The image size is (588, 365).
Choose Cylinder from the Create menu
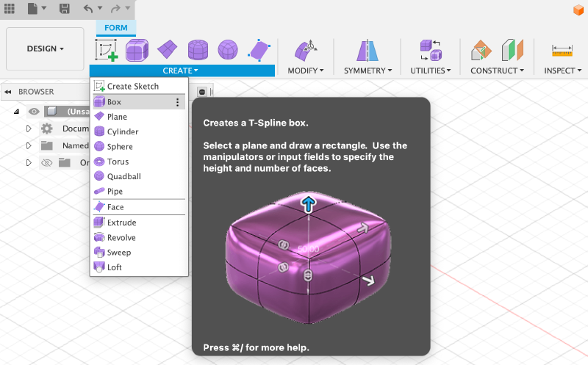coord(139,131)
